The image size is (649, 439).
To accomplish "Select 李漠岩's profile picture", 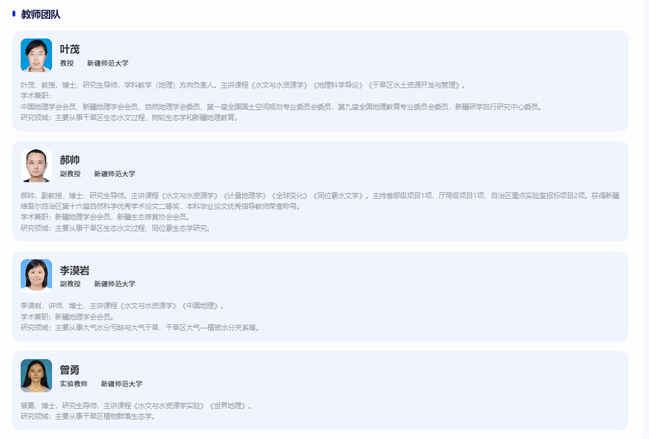I will tap(36, 275).
